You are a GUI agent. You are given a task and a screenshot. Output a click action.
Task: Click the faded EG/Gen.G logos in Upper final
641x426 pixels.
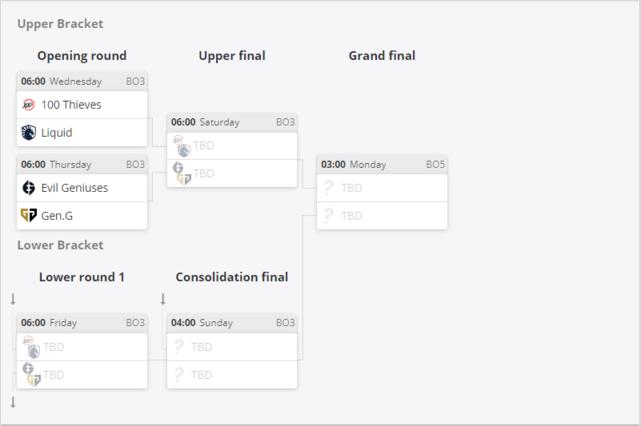(x=182, y=173)
